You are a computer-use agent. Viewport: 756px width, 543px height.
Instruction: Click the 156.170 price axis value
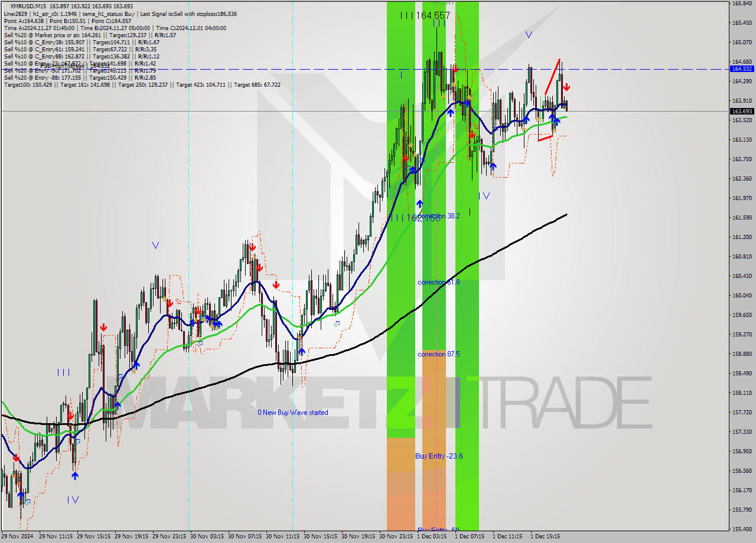[742, 490]
